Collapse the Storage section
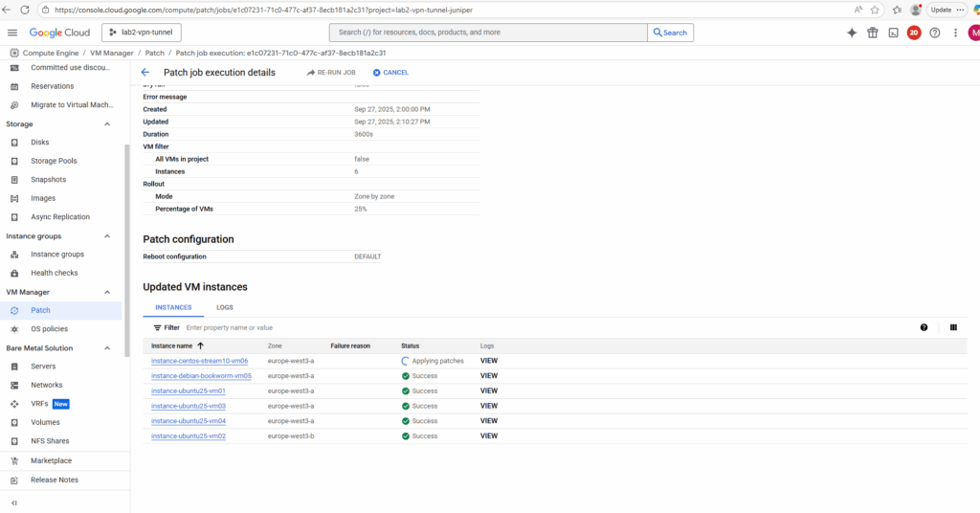 pyautogui.click(x=107, y=124)
